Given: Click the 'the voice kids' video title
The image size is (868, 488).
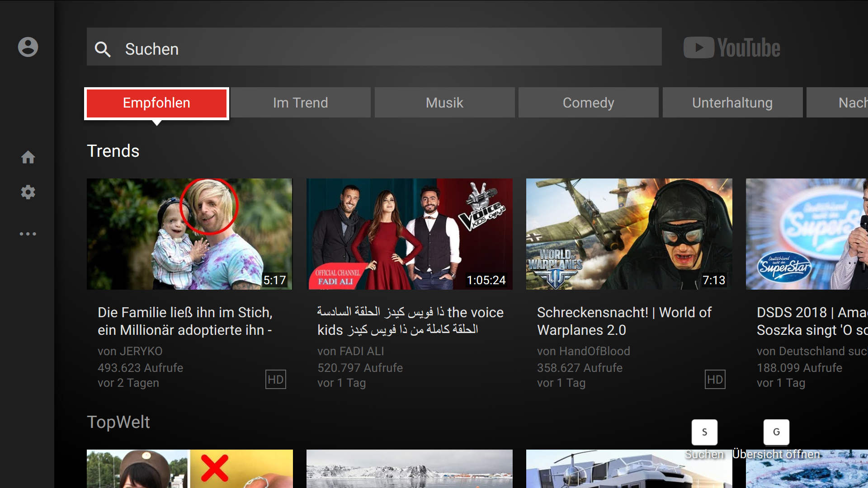Looking at the screenshot, I should [410, 321].
